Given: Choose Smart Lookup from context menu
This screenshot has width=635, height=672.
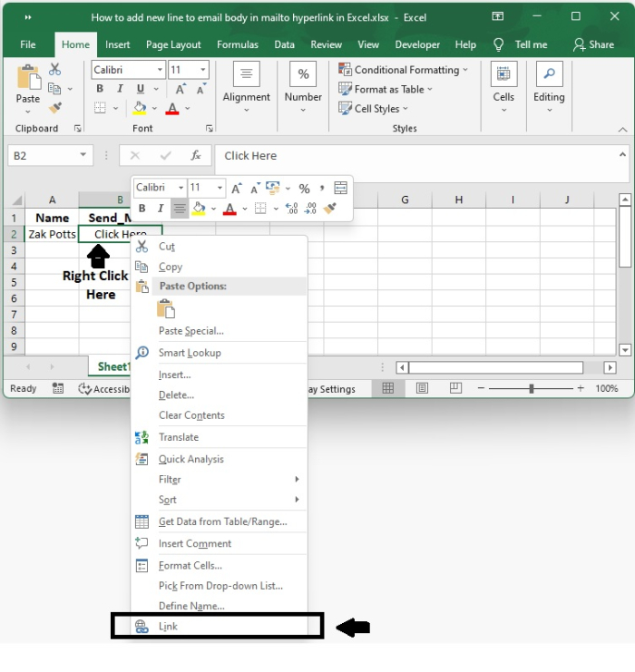Looking at the screenshot, I should 220,353.
